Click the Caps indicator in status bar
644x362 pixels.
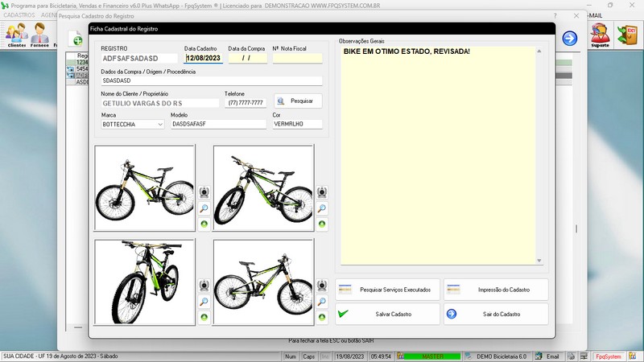point(308,356)
